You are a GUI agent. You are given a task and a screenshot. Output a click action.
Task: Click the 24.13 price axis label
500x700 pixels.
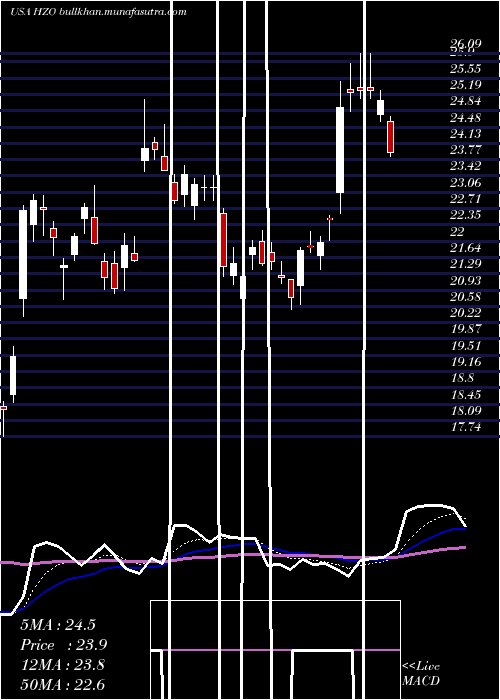click(x=465, y=134)
